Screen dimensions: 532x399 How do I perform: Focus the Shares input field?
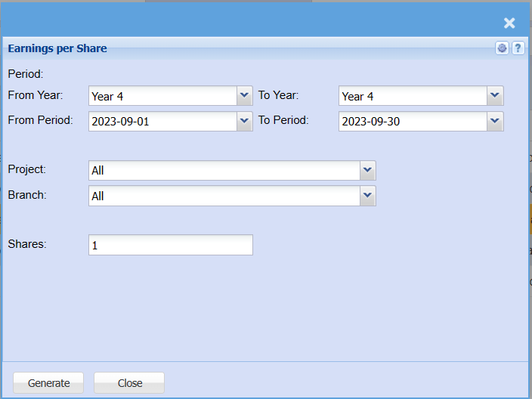[x=171, y=245]
